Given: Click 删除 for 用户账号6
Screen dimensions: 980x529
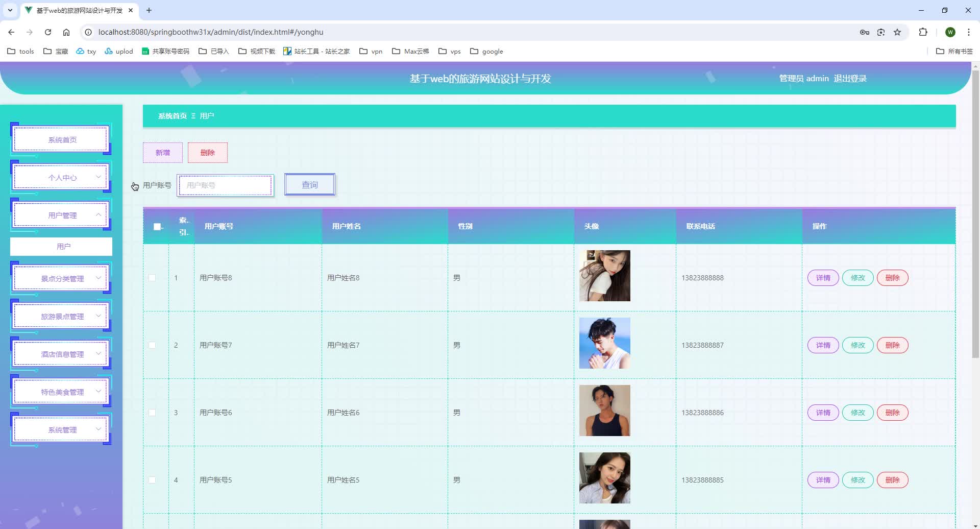Looking at the screenshot, I should pos(892,413).
